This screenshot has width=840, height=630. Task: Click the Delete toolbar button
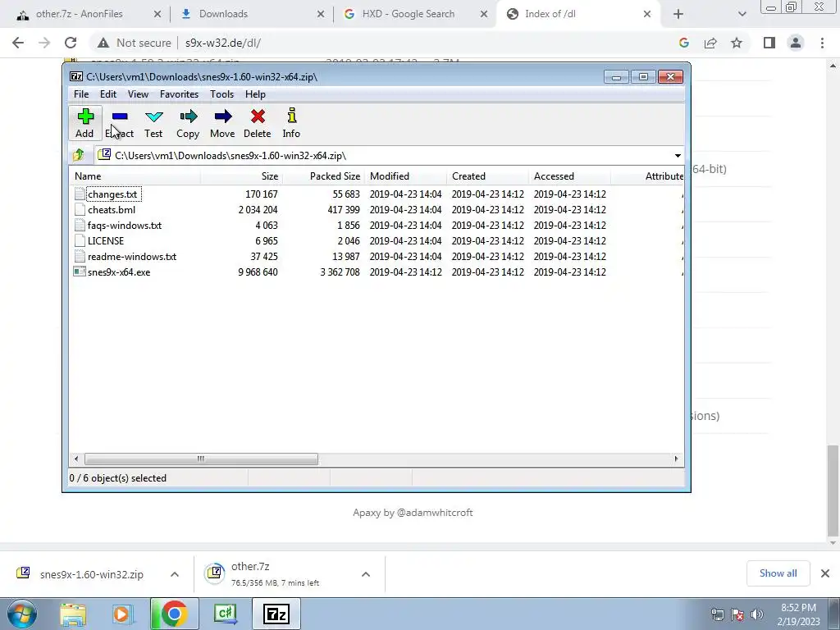[x=257, y=124]
